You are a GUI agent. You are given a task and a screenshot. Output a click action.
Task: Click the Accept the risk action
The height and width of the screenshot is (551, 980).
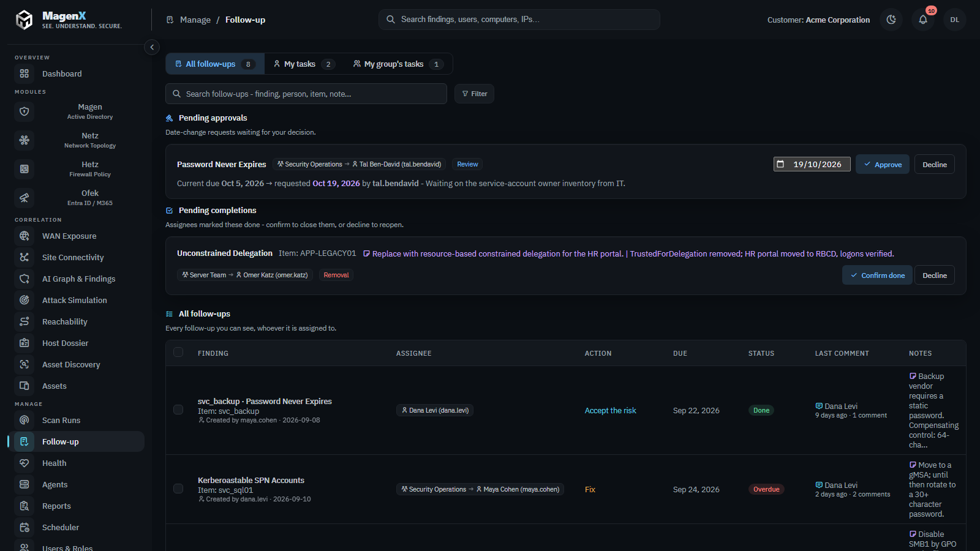[x=610, y=410]
